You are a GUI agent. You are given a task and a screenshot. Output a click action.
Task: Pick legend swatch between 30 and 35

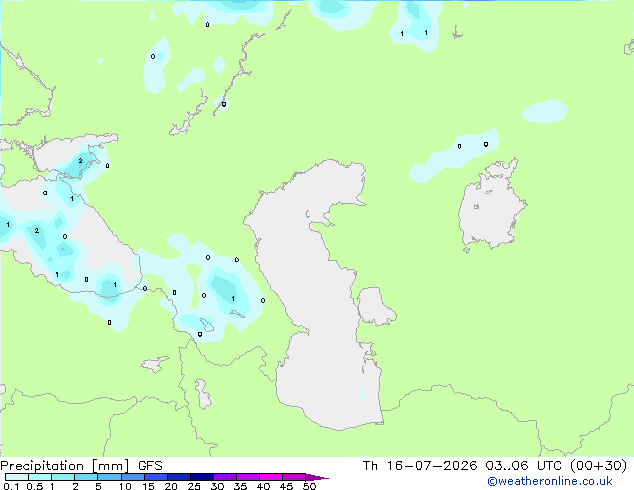coord(224,477)
